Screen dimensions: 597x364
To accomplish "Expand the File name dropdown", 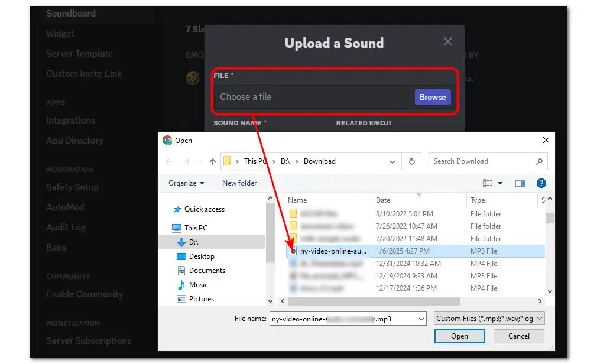I will (x=421, y=318).
